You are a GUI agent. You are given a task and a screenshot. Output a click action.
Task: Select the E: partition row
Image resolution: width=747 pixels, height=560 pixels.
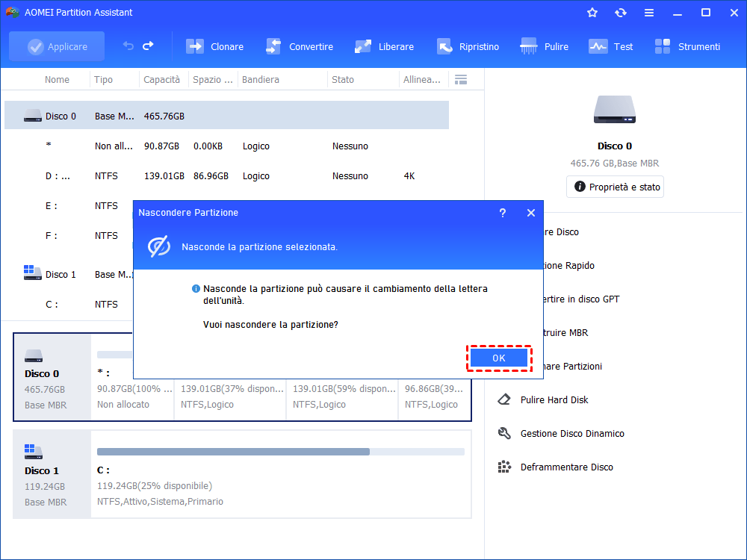69,206
